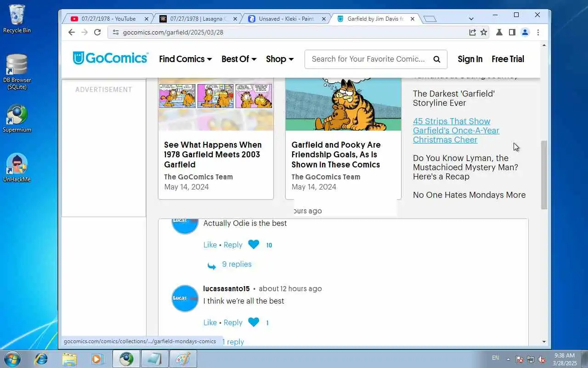588x368 pixels.
Task: Open the browser profile avatar
Action: pyautogui.click(x=525, y=32)
